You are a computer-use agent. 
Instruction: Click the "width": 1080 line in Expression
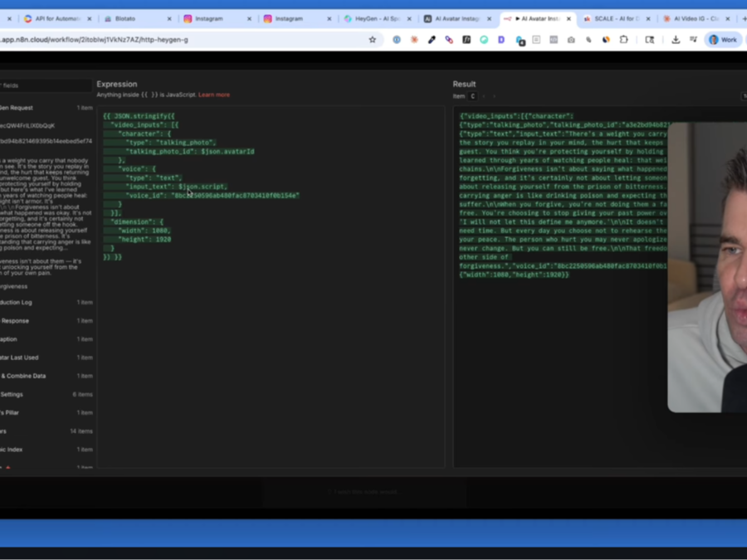pyautogui.click(x=144, y=231)
